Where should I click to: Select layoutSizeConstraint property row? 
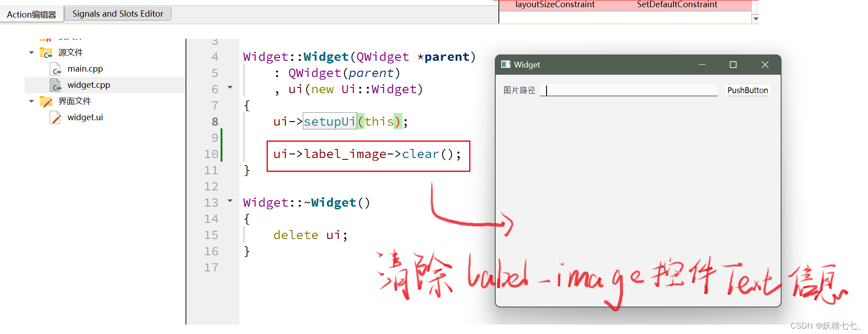pos(625,5)
